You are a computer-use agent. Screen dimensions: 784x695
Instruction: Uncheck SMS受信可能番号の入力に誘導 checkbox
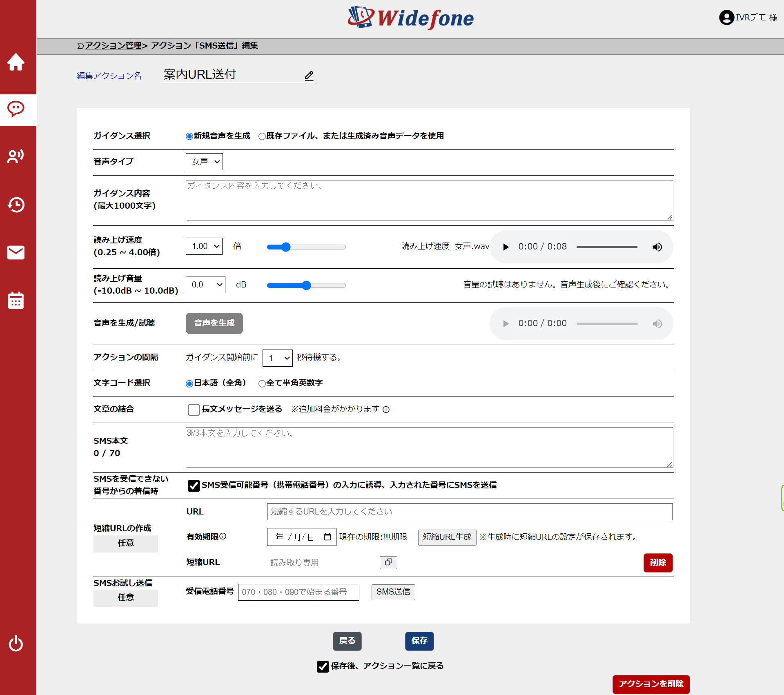(x=194, y=486)
